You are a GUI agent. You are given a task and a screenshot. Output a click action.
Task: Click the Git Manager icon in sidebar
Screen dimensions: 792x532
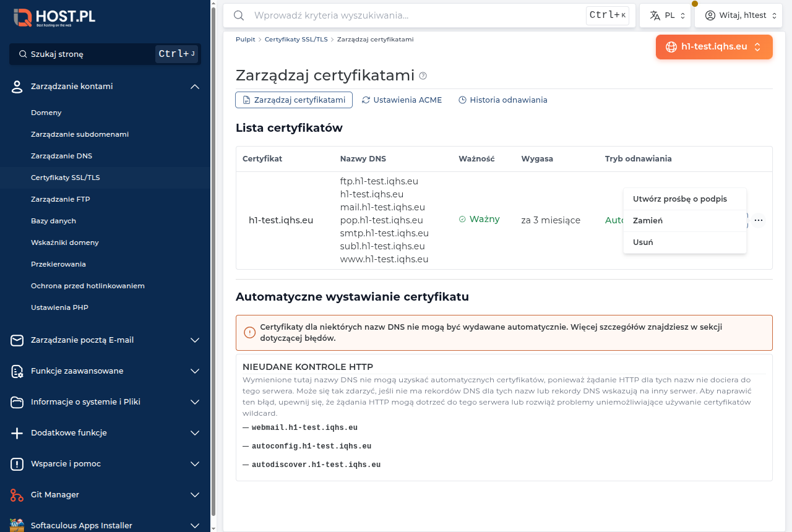[x=17, y=495]
